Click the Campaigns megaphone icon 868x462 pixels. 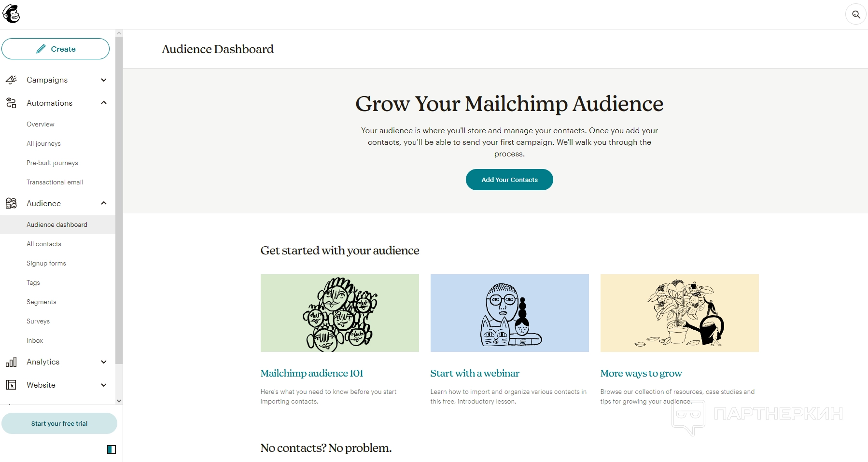(x=11, y=80)
